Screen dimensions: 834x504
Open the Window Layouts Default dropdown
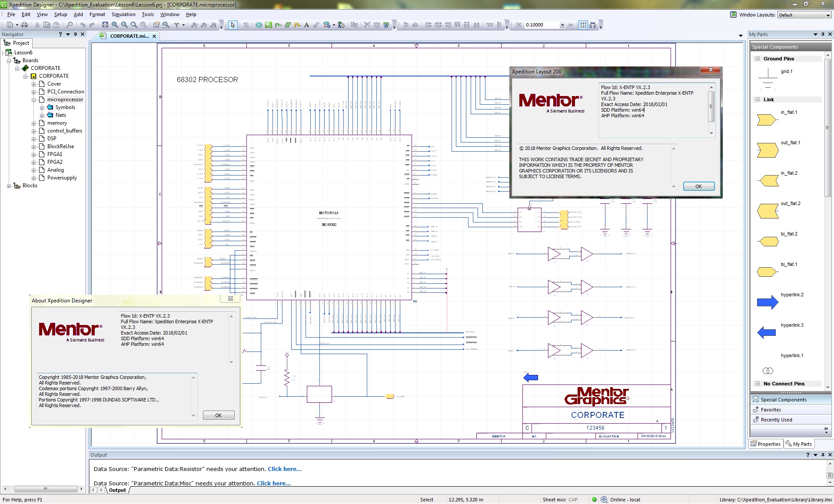827,15
